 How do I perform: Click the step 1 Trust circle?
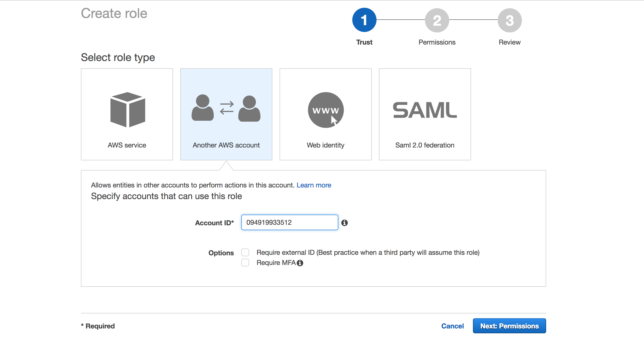point(364,20)
